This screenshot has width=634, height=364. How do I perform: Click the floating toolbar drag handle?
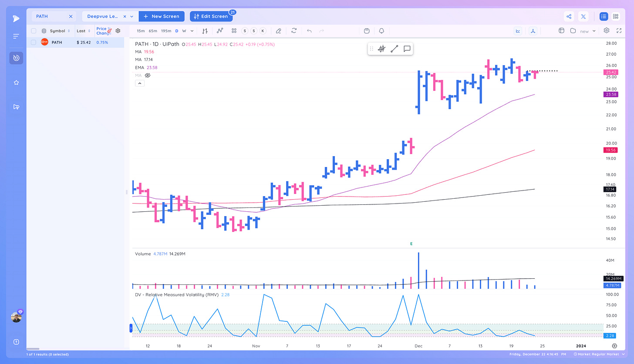[x=371, y=49]
